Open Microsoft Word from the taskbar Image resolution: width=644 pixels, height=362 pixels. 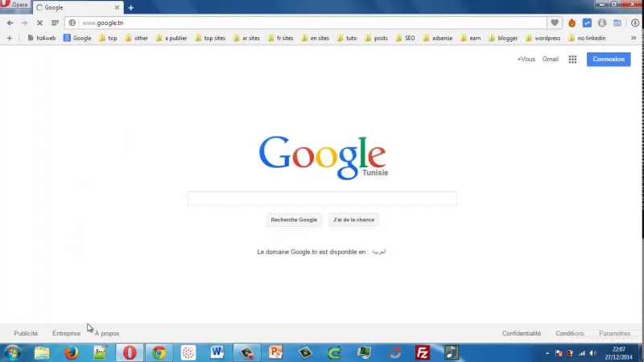pyautogui.click(x=217, y=352)
